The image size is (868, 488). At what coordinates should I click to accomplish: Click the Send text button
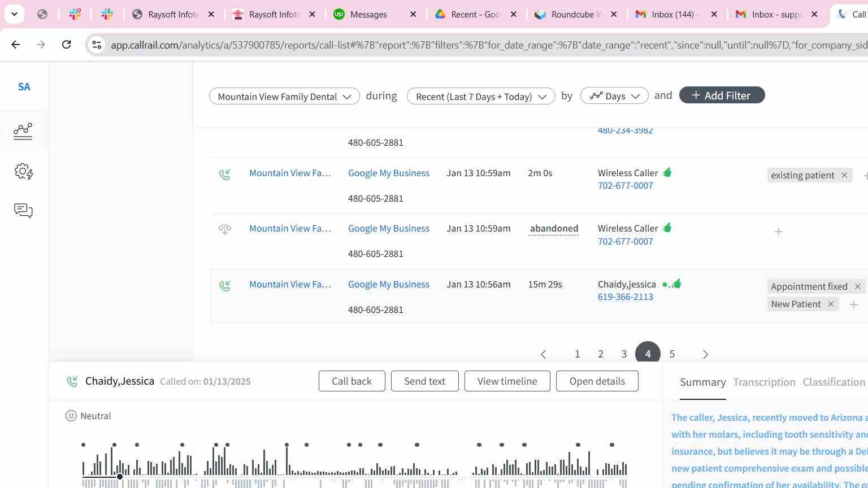pos(424,381)
